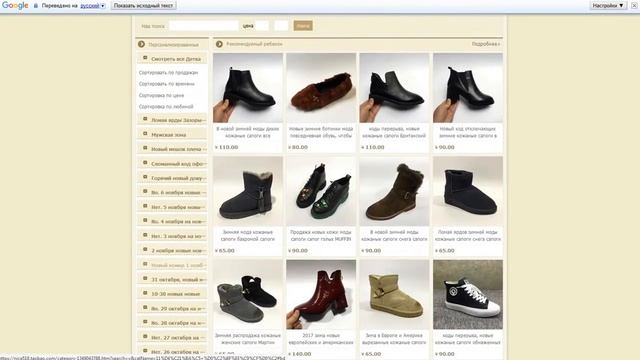Click the shop keyword search field
The image size is (640, 360).
[x=203, y=26]
